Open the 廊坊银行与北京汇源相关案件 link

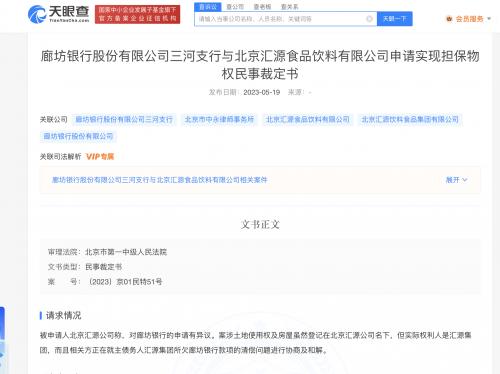[x=160, y=180]
